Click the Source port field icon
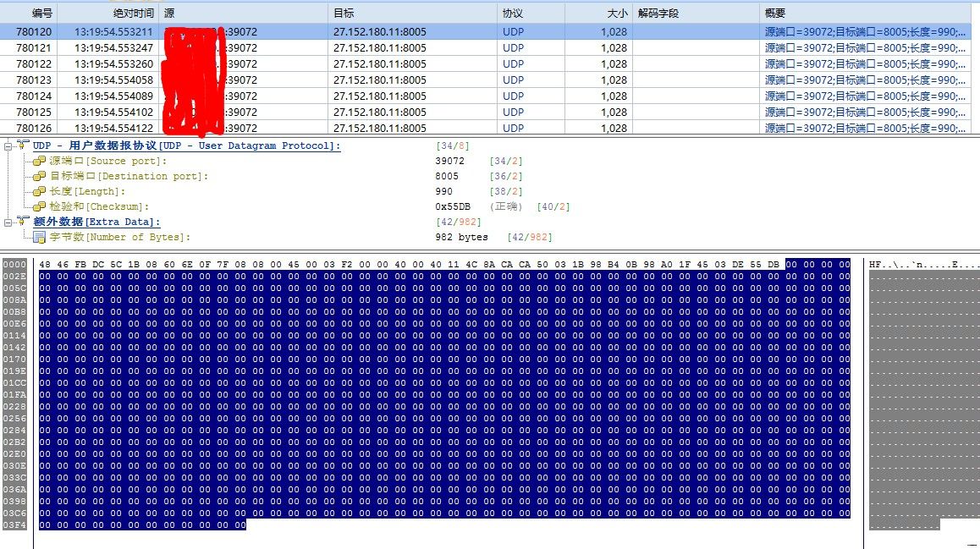This screenshot has width=980, height=549. (40, 161)
